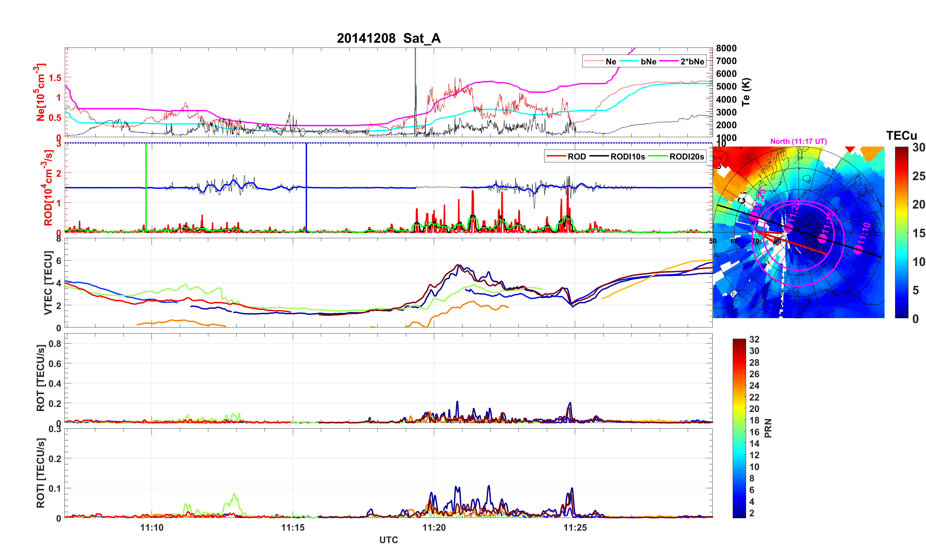Click the 11:20 tick label on UTC axis
The width and height of the screenshot is (926, 560).
point(434,528)
